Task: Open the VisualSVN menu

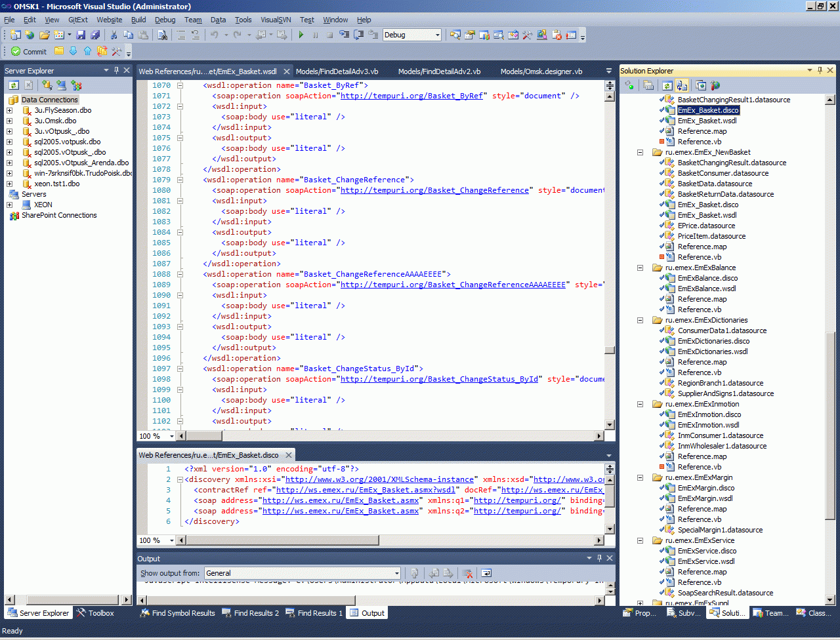Action: click(276, 20)
